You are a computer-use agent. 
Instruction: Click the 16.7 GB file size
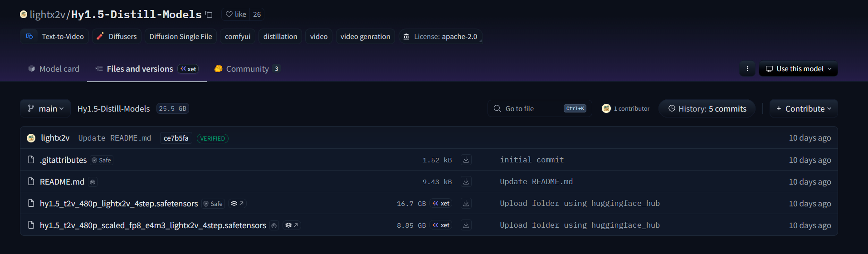[x=411, y=204]
